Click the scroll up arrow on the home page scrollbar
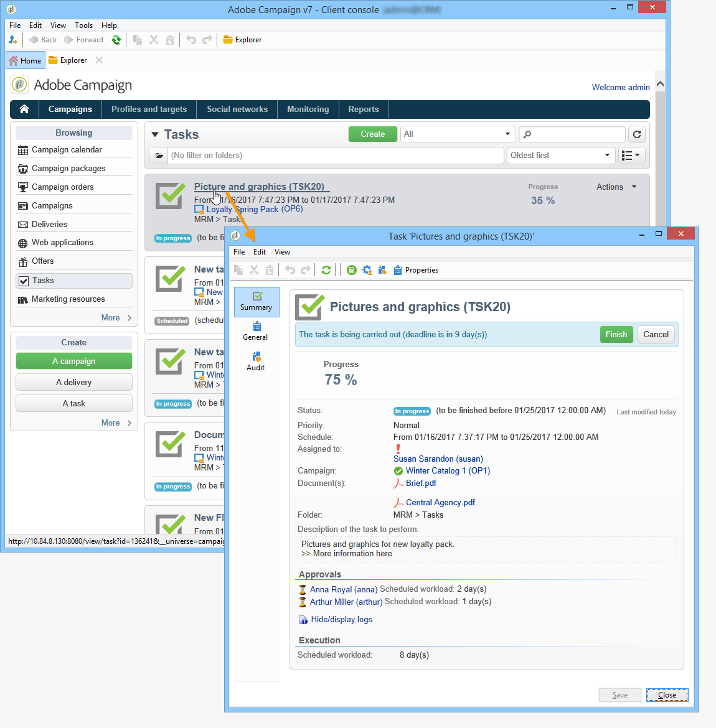The width and height of the screenshot is (716, 728). point(660,85)
